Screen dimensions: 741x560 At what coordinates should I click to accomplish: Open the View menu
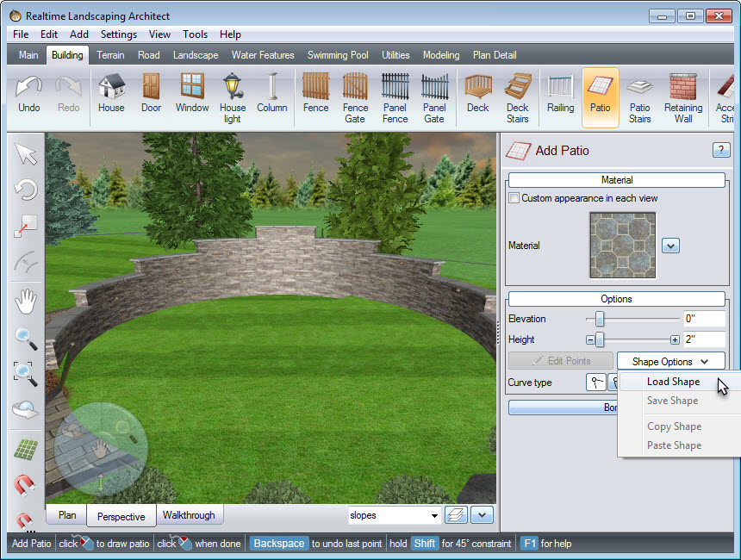[x=159, y=34]
